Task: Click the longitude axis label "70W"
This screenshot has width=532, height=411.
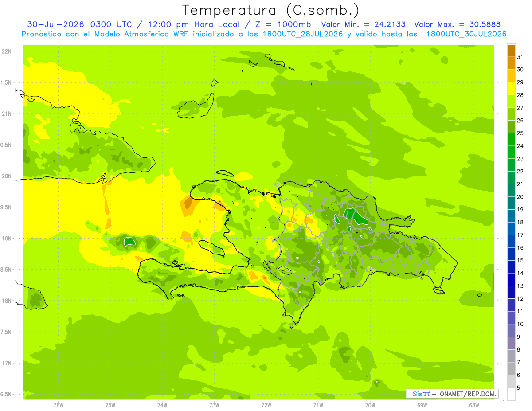Action: [370, 405]
